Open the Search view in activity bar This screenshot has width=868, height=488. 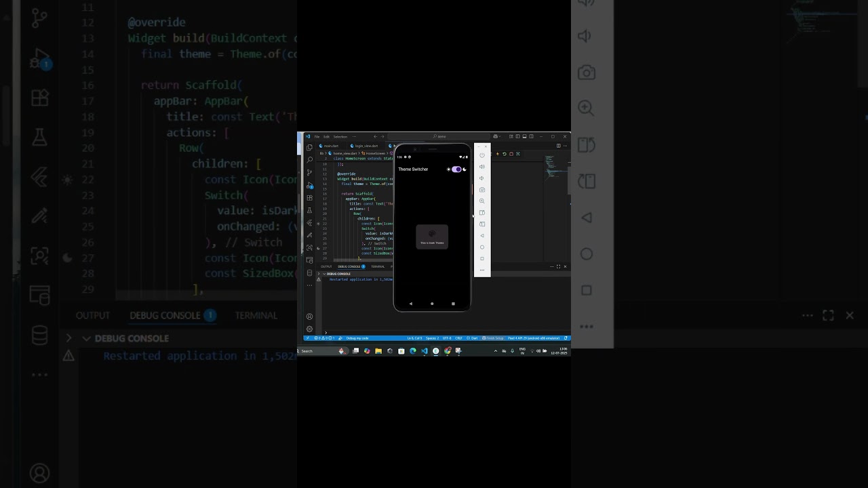[x=309, y=159]
